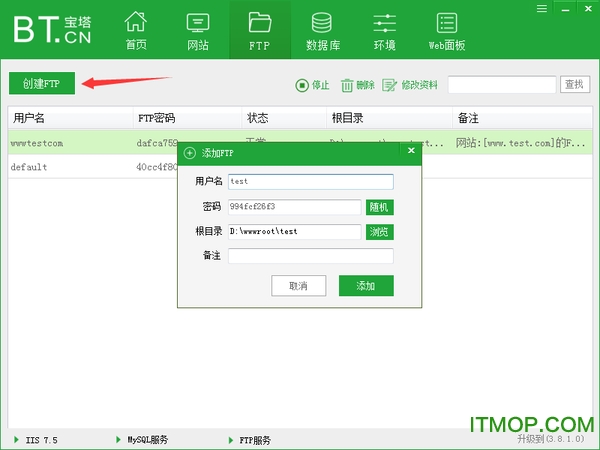Go to the 环境 environment tab

click(385, 31)
